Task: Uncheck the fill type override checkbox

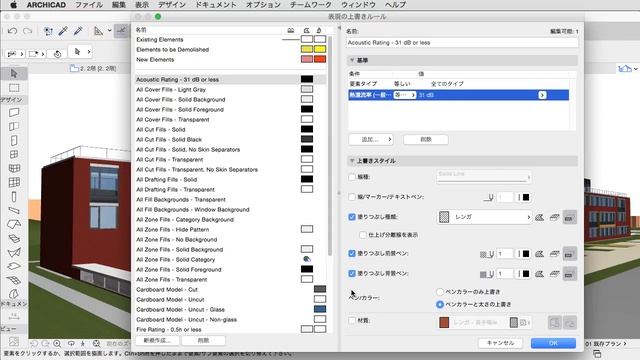Action: tap(352, 217)
